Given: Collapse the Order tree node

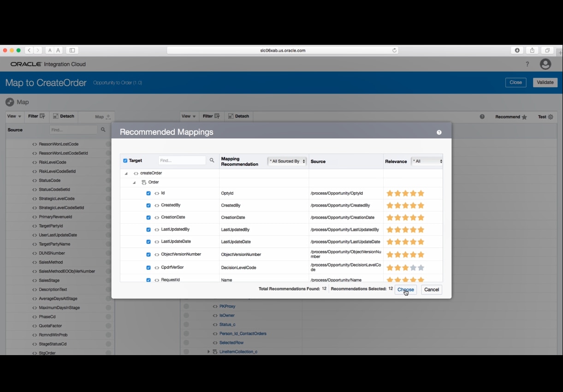Looking at the screenshot, I should [x=134, y=183].
